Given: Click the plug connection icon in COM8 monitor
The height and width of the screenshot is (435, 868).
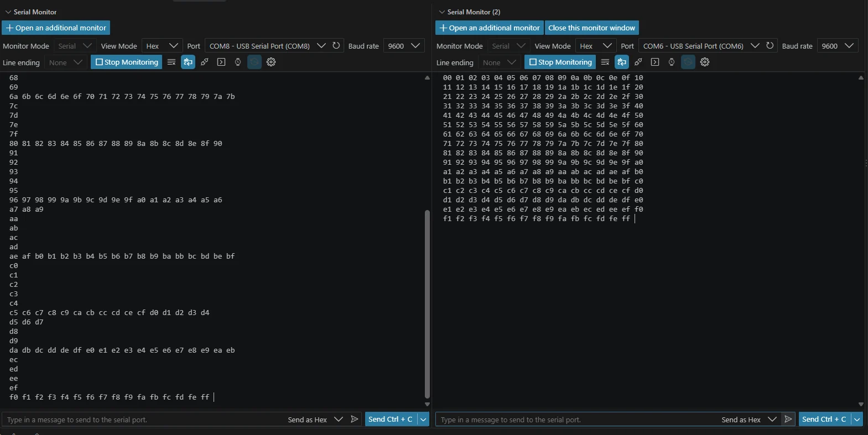Looking at the screenshot, I should [x=205, y=62].
